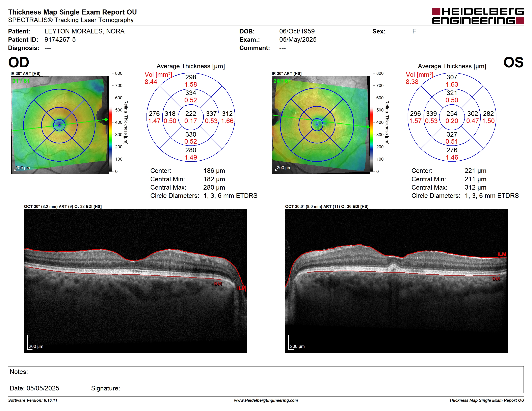This screenshot has height=411, width=532.
Task: Click the green '34 / 61' scan counter on the OS map
Action: (282, 81)
